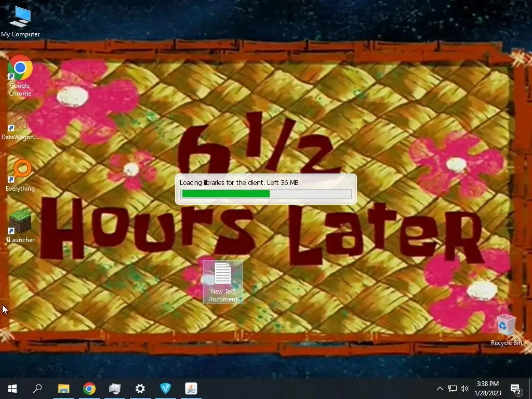This screenshot has width=532, height=399.
Task: Open the Settings gear in taskbar
Action: click(140, 389)
